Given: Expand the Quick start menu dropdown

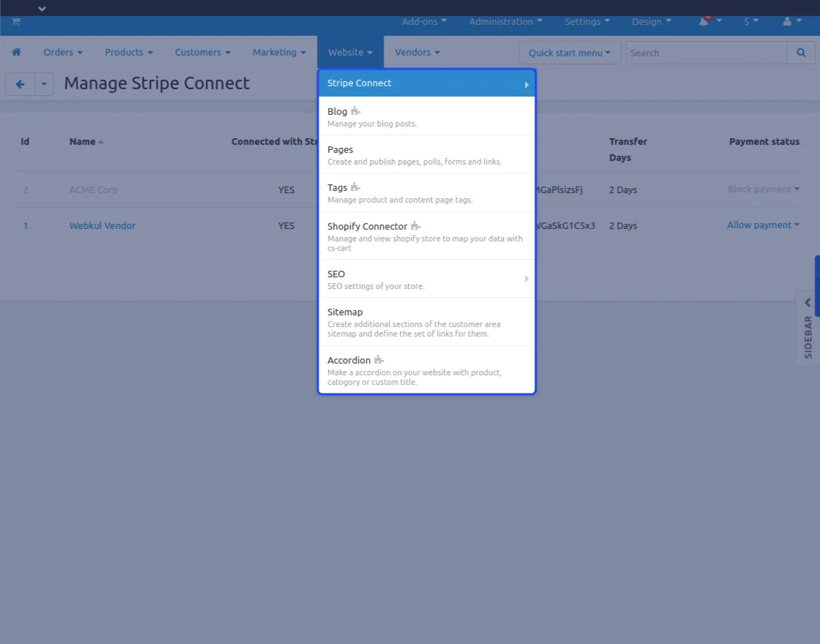Looking at the screenshot, I should pos(569,53).
